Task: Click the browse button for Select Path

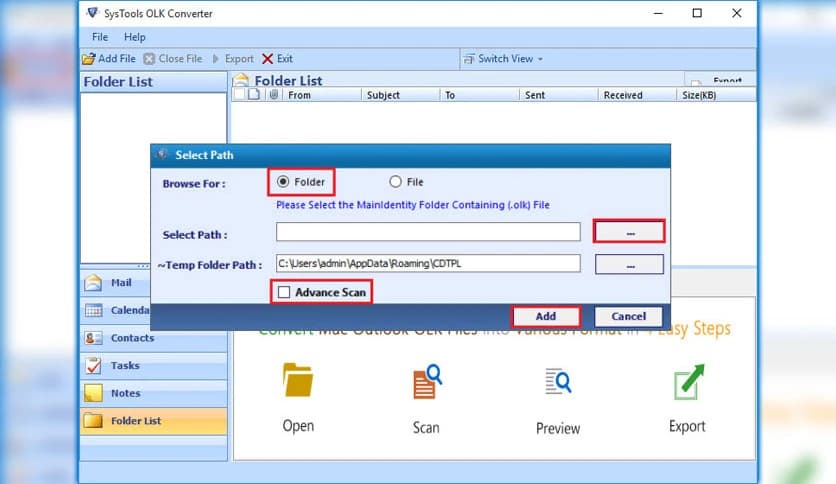Action: (x=629, y=232)
